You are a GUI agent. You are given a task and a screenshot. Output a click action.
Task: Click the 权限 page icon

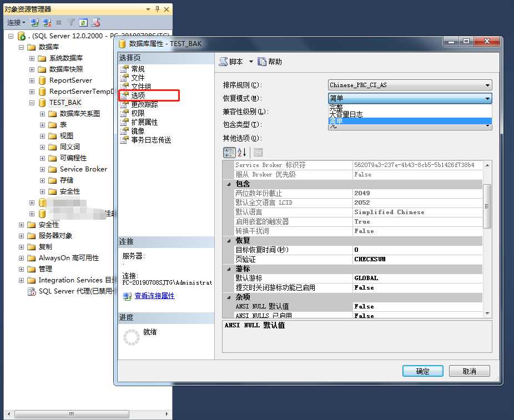click(x=124, y=113)
